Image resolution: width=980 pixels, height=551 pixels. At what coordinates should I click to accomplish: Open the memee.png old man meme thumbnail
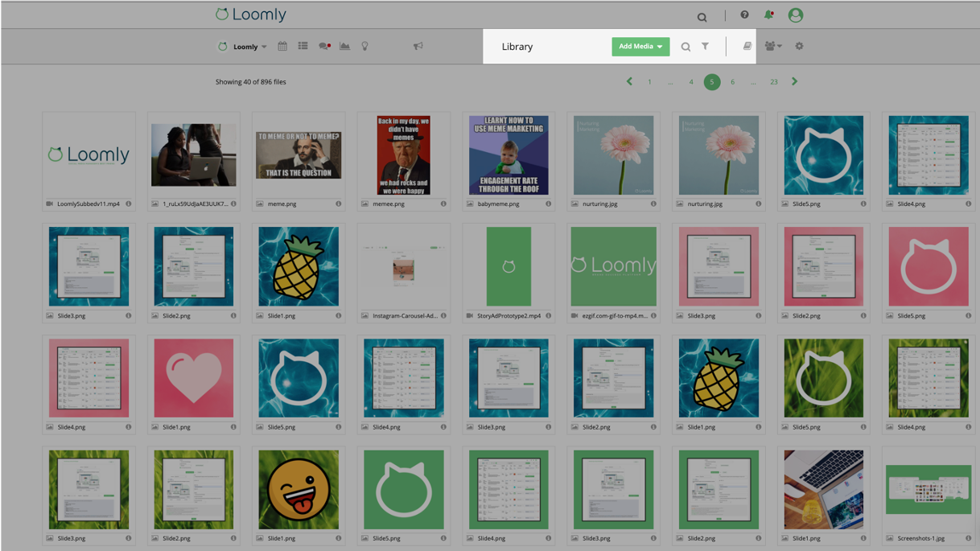403,154
